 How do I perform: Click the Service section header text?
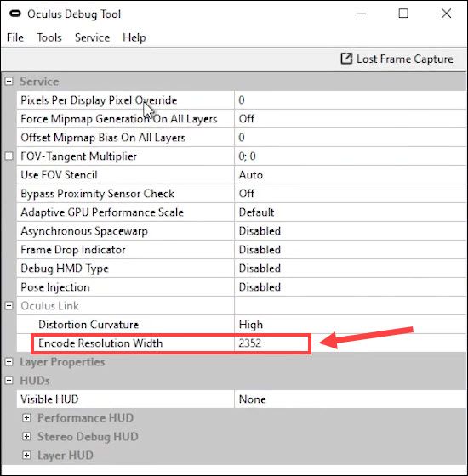[x=39, y=82]
